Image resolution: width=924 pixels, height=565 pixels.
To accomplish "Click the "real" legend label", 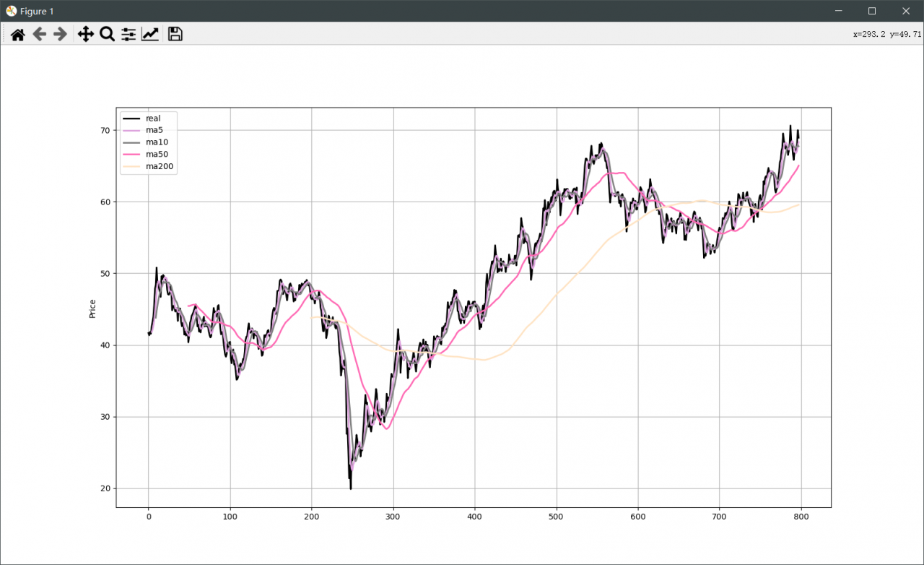I will click(x=153, y=118).
